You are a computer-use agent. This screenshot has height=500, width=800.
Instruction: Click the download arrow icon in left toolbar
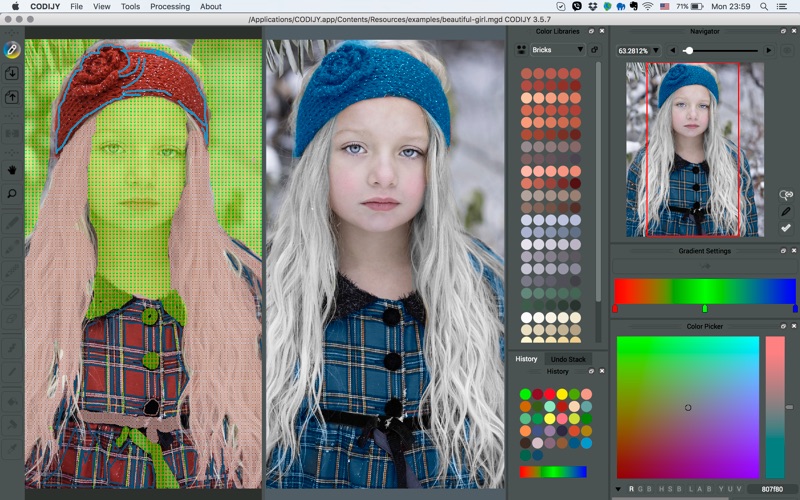coord(12,73)
